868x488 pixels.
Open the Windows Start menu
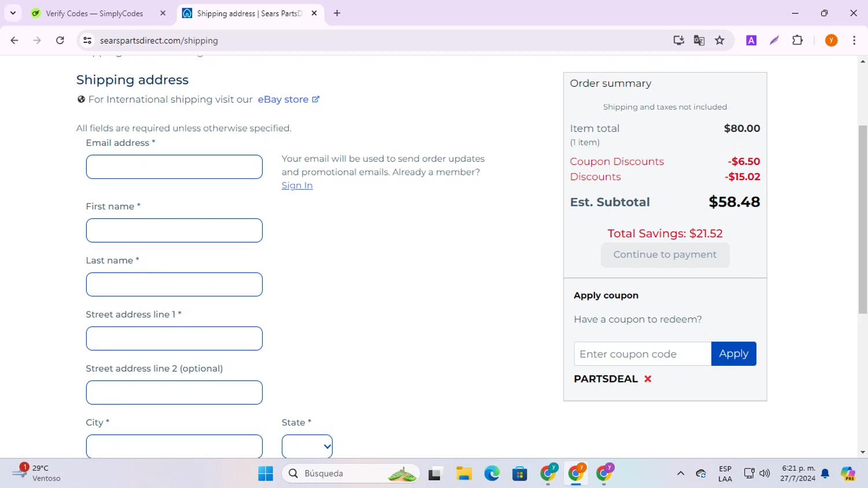coord(266,474)
